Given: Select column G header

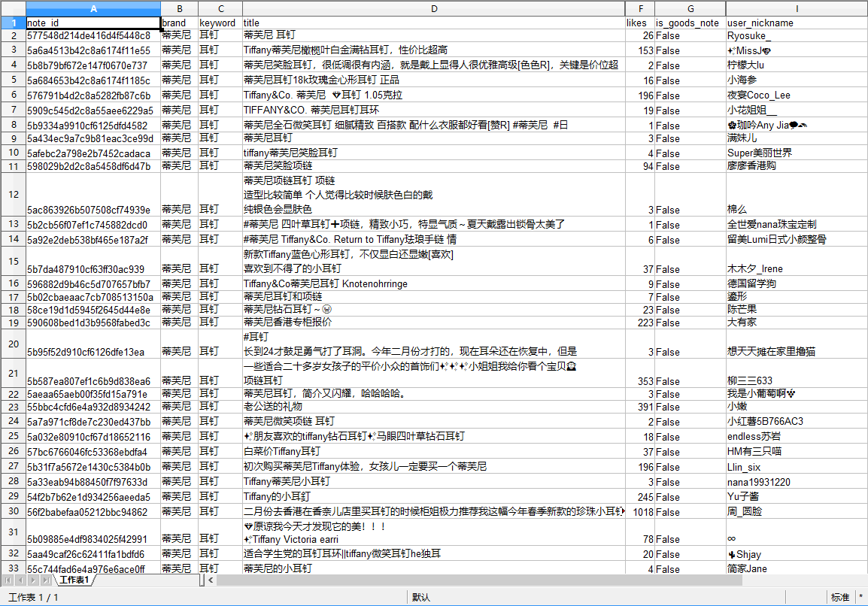Looking at the screenshot, I should tap(690, 8).
